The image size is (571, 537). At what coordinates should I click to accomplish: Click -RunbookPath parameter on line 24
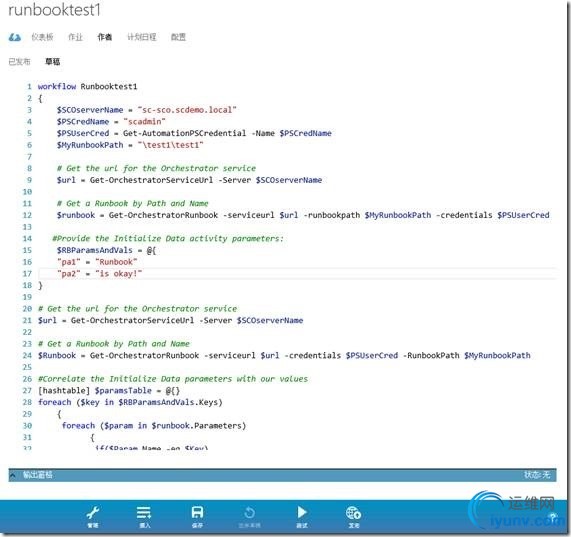coord(431,355)
